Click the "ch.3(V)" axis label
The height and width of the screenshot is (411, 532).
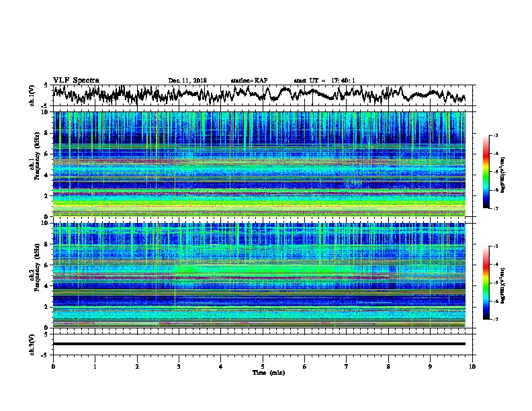pos(32,345)
